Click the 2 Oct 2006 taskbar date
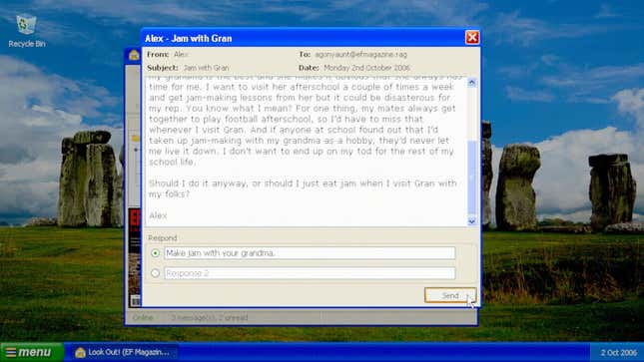Image resolution: width=644 pixels, height=362 pixels. click(x=618, y=353)
